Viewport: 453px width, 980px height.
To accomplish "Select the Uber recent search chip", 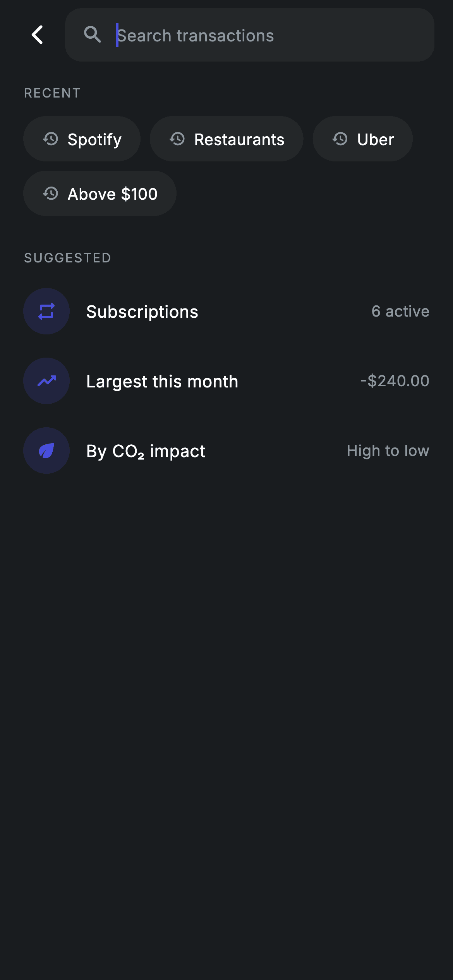I will tap(363, 139).
